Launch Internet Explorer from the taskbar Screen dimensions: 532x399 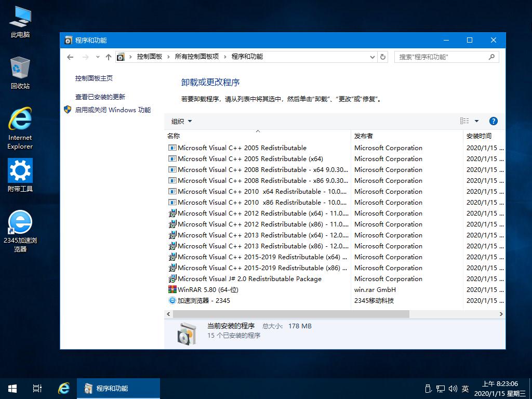point(64,389)
